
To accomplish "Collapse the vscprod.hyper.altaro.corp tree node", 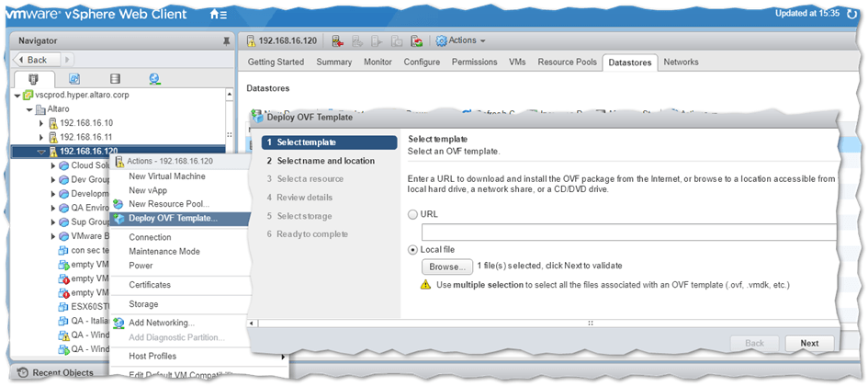I will 17,96.
